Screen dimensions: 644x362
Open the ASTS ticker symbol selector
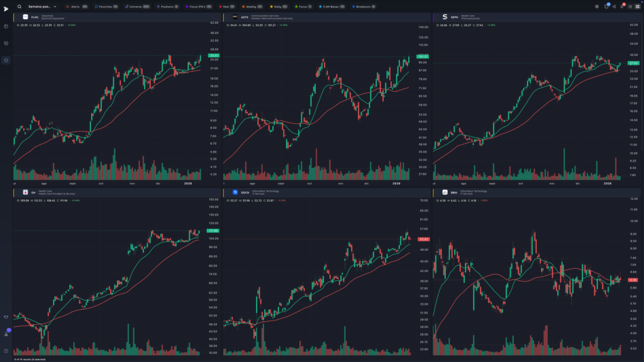245,17
